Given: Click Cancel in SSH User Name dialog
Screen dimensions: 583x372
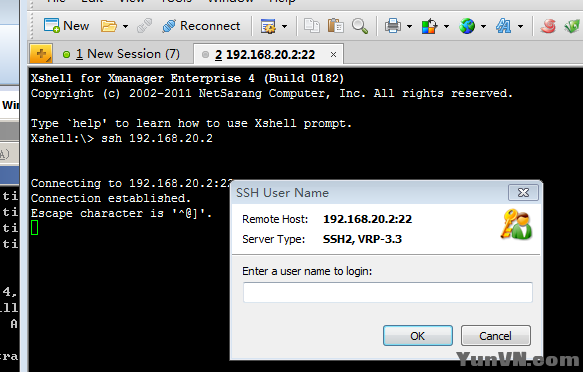Looking at the screenshot, I should pyautogui.click(x=495, y=336).
